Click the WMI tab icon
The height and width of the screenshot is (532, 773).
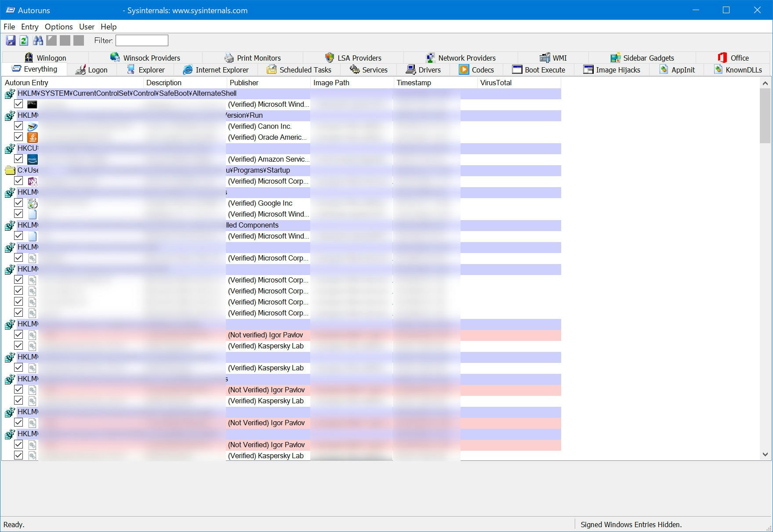[545, 58]
